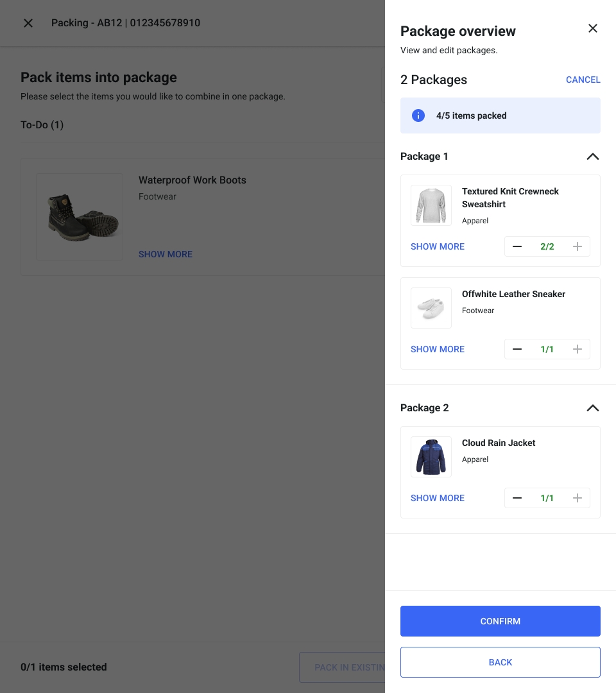Decrease Cloud Rain Jacket quantity

click(517, 498)
